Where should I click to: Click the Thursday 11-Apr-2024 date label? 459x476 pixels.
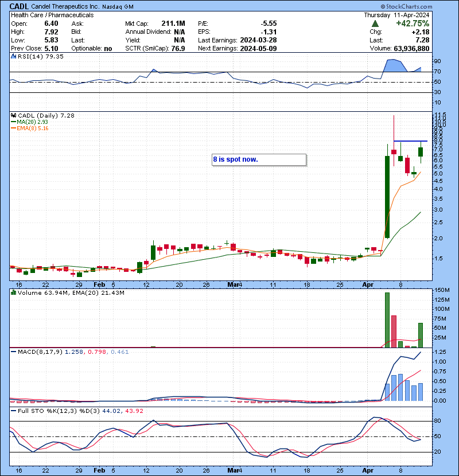396,15
